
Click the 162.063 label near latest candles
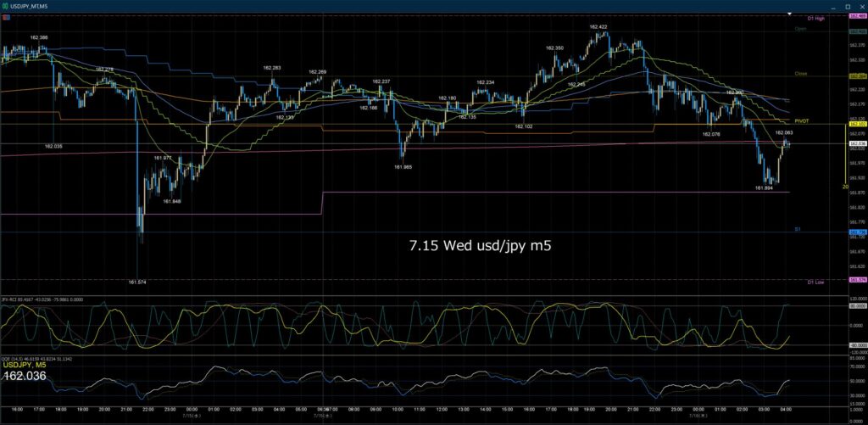pos(784,133)
